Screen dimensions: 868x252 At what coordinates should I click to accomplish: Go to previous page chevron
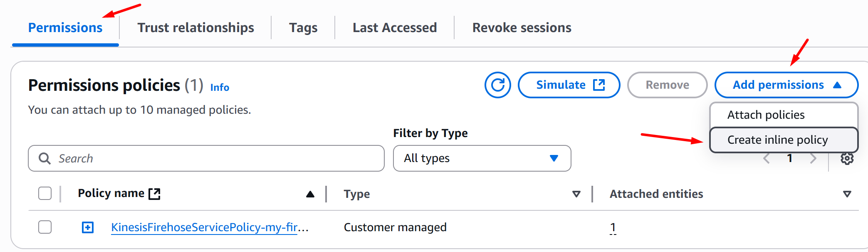(x=767, y=159)
